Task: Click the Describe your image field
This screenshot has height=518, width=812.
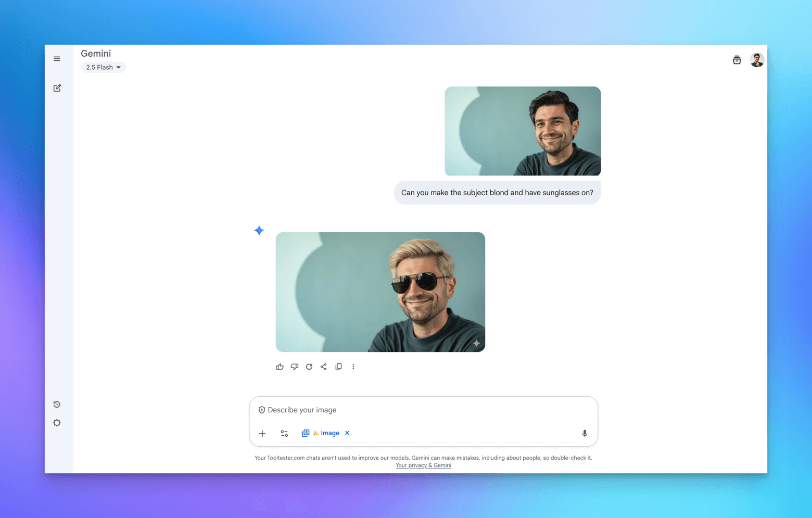Action: pyautogui.click(x=416, y=410)
